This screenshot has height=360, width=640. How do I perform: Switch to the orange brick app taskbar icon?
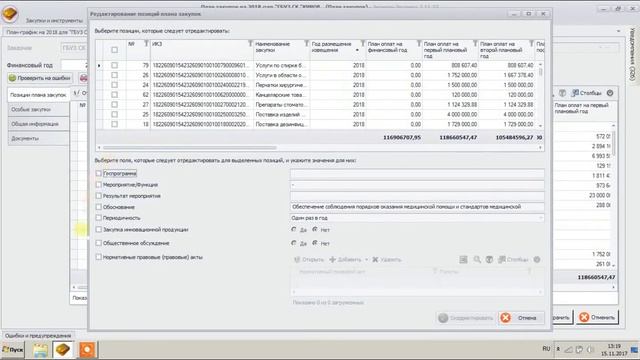point(63,350)
